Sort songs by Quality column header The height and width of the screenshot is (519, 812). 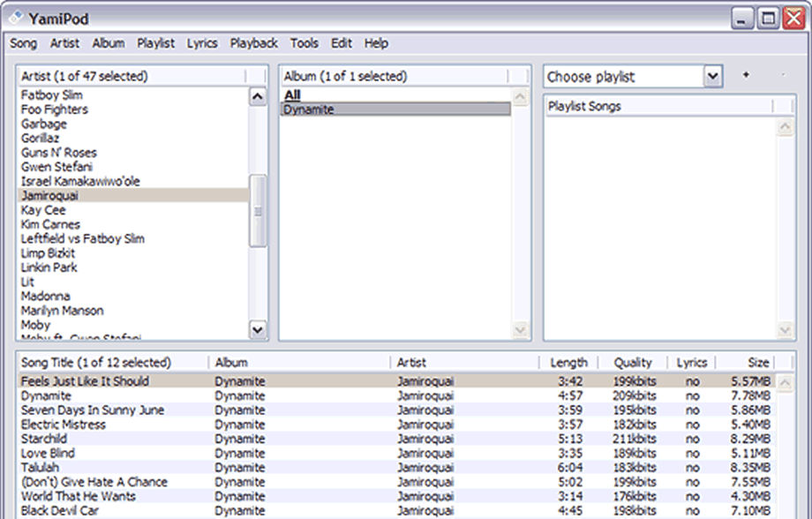[x=633, y=363]
